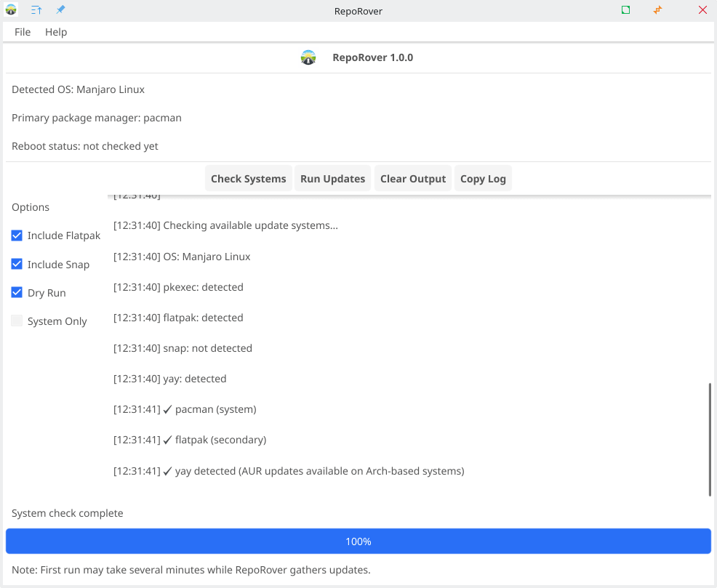Start updates with Run Updates button
The height and width of the screenshot is (588, 717).
(x=332, y=179)
